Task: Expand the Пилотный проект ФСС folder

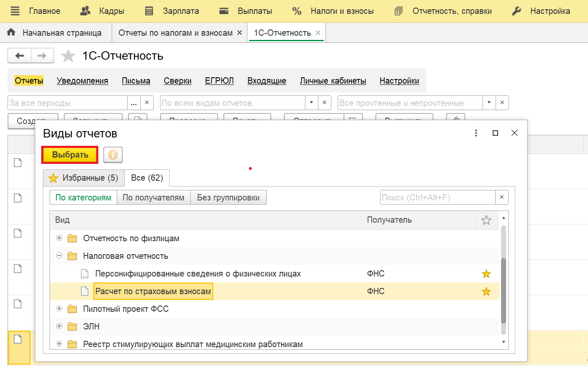Action: click(x=59, y=309)
